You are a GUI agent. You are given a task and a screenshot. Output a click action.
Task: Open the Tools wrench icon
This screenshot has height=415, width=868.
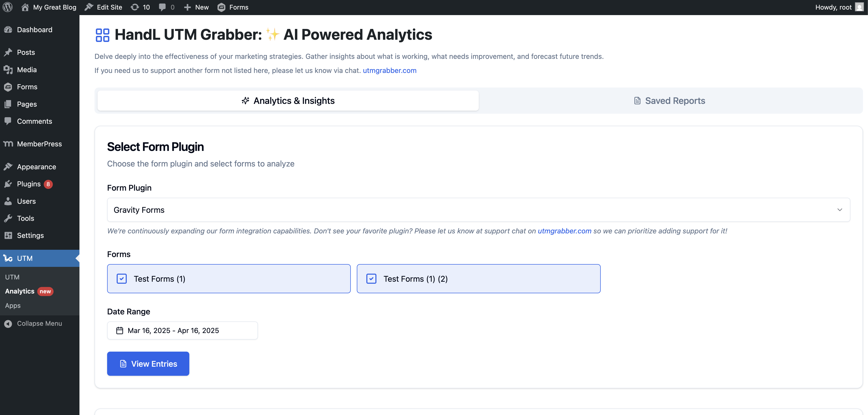pos(8,219)
